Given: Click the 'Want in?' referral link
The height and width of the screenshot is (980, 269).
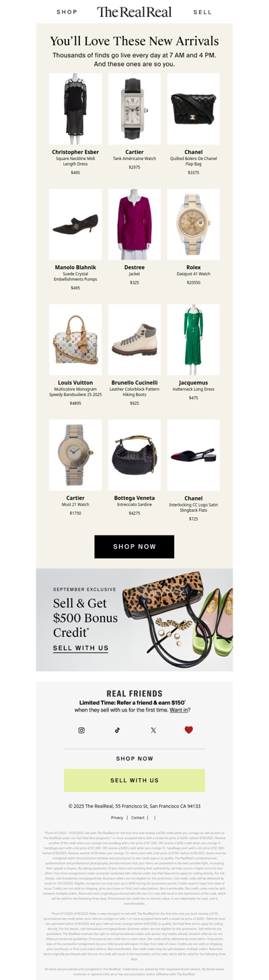Looking at the screenshot, I should 179,710.
